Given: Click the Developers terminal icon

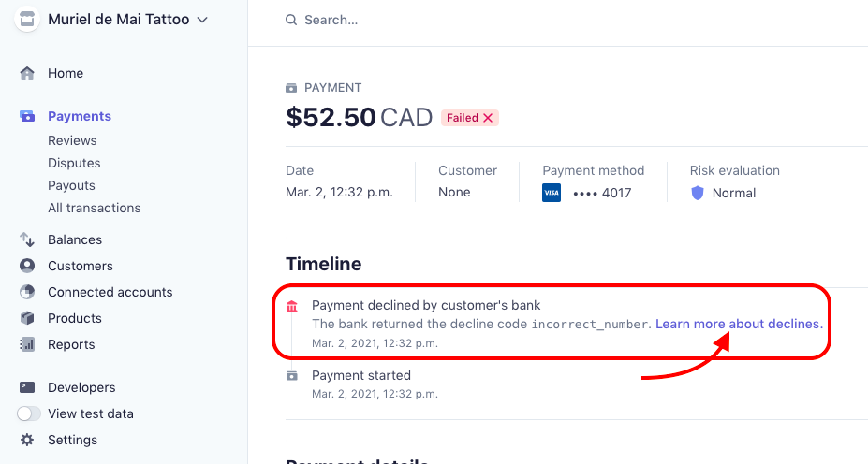Looking at the screenshot, I should coord(27,387).
